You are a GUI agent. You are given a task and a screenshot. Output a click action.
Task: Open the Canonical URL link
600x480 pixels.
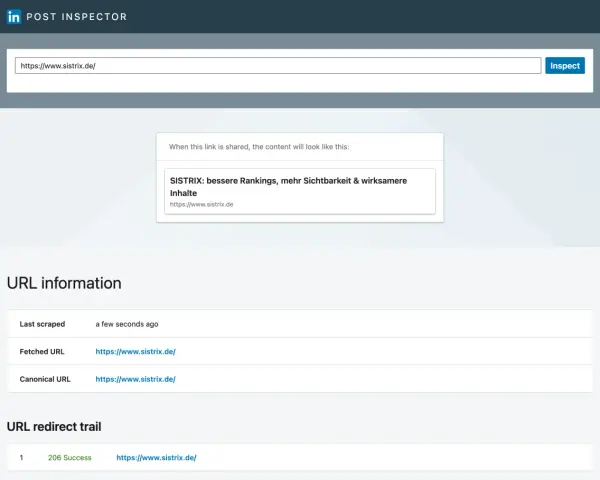(135, 379)
